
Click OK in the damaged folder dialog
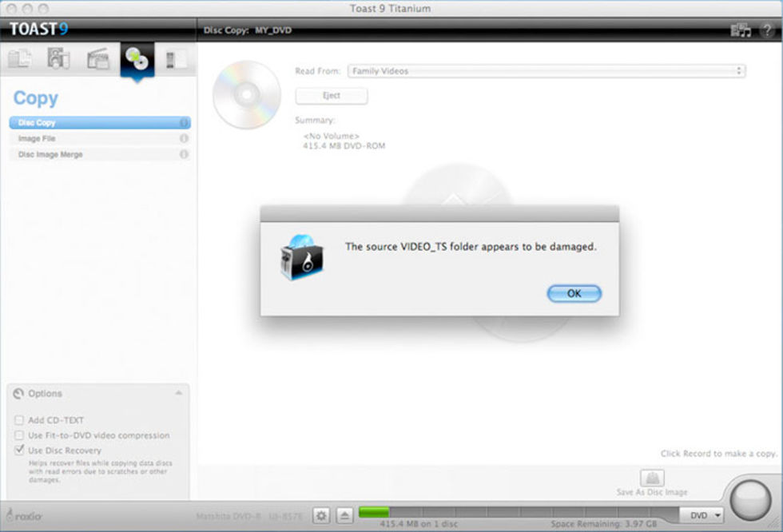(574, 293)
